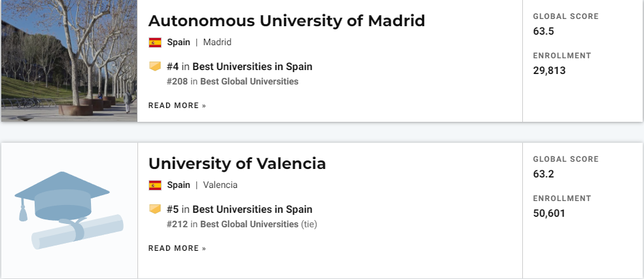Open #5 in Best Universities in Spain
This screenshot has width=644, height=279.
(240, 210)
